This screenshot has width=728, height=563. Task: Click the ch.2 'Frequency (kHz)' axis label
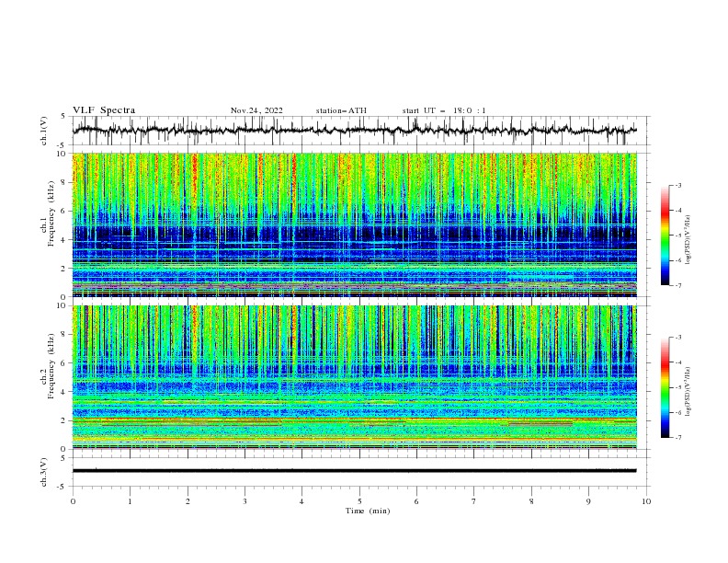51,366
